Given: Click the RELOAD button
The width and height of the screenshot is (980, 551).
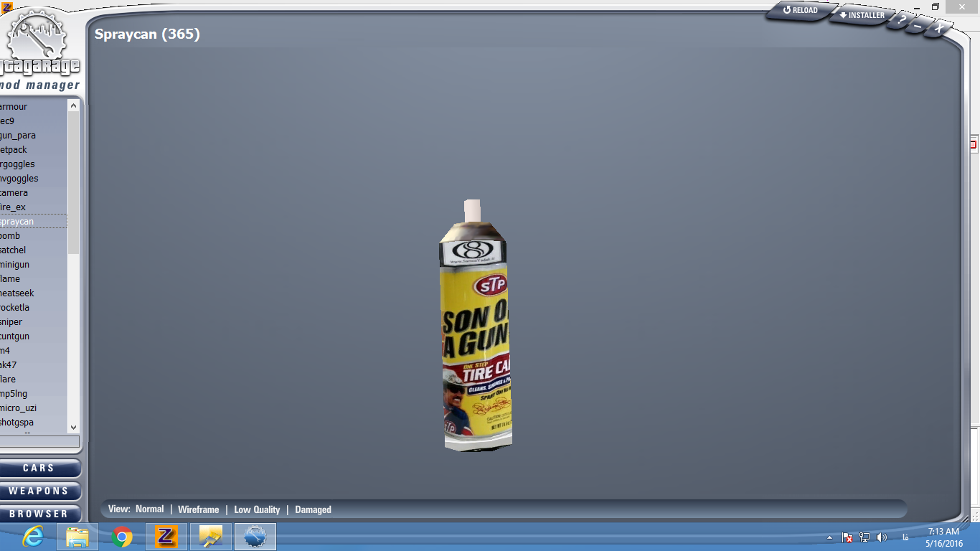Looking at the screenshot, I should [x=801, y=10].
